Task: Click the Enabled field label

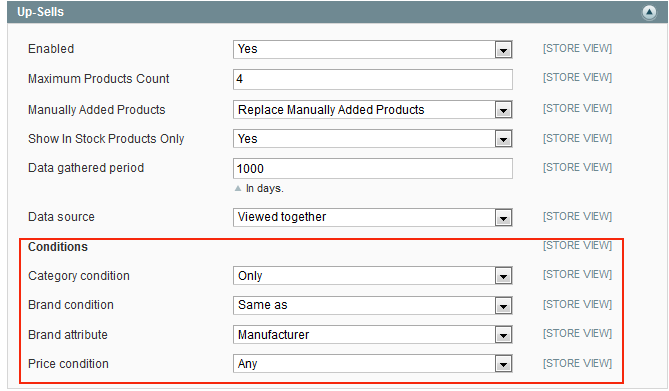Action: tap(51, 49)
